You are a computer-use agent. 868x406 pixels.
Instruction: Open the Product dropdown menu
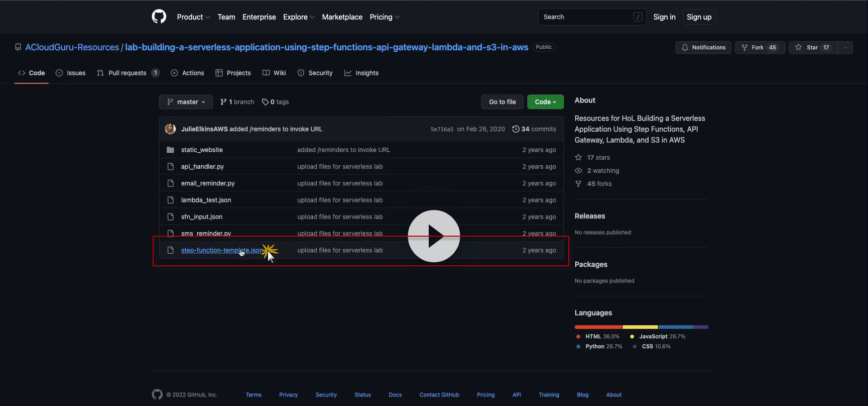coord(193,17)
